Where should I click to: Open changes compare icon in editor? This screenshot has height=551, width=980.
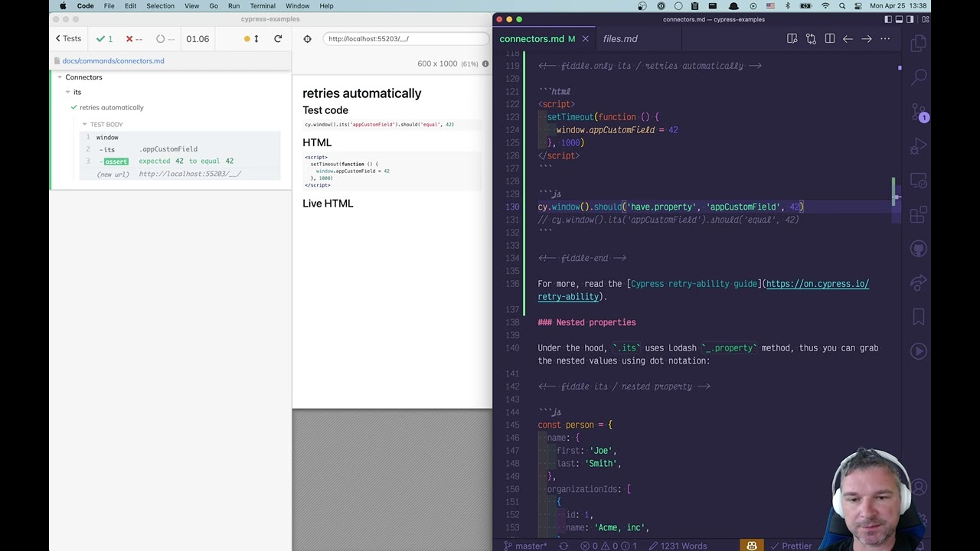[x=811, y=38]
